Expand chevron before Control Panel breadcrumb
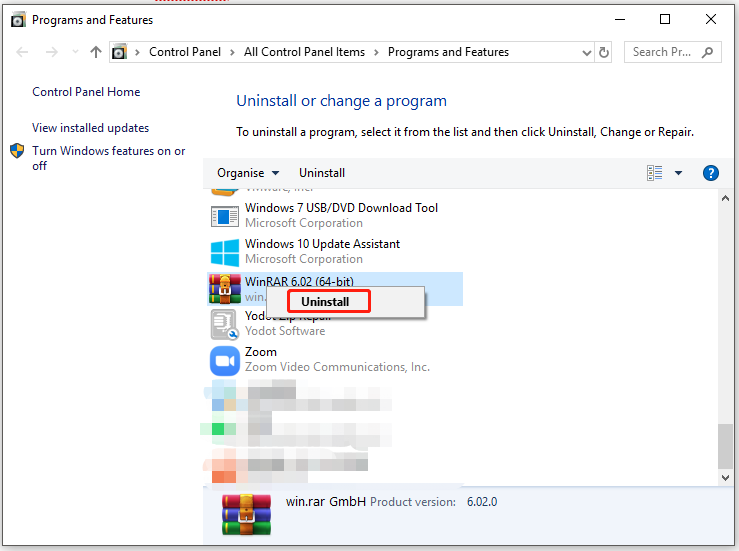739x551 pixels. click(x=137, y=52)
